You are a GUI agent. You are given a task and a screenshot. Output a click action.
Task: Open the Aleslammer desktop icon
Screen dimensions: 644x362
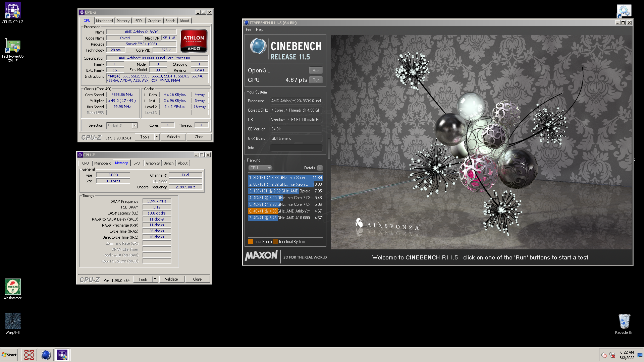point(12,289)
